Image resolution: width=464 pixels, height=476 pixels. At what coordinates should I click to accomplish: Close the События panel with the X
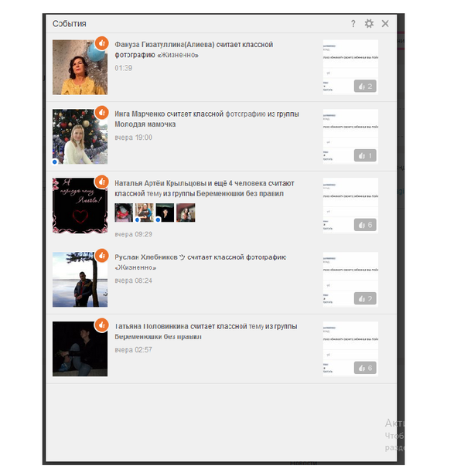385,24
